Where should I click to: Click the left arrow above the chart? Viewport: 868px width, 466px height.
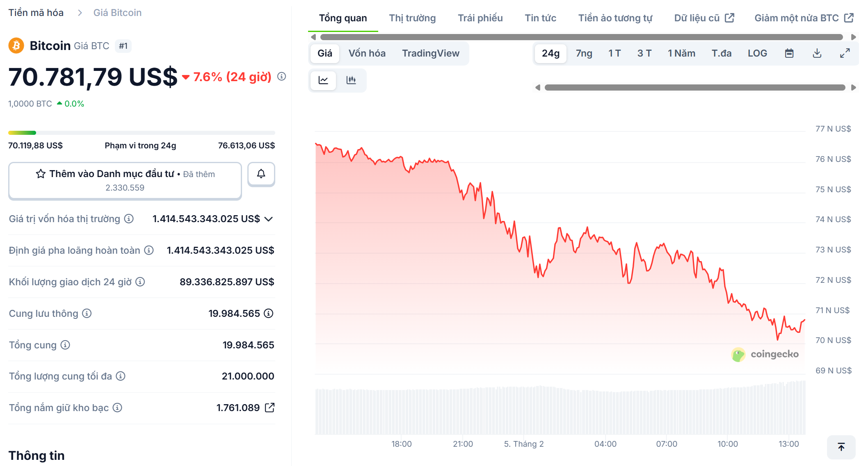tap(313, 37)
